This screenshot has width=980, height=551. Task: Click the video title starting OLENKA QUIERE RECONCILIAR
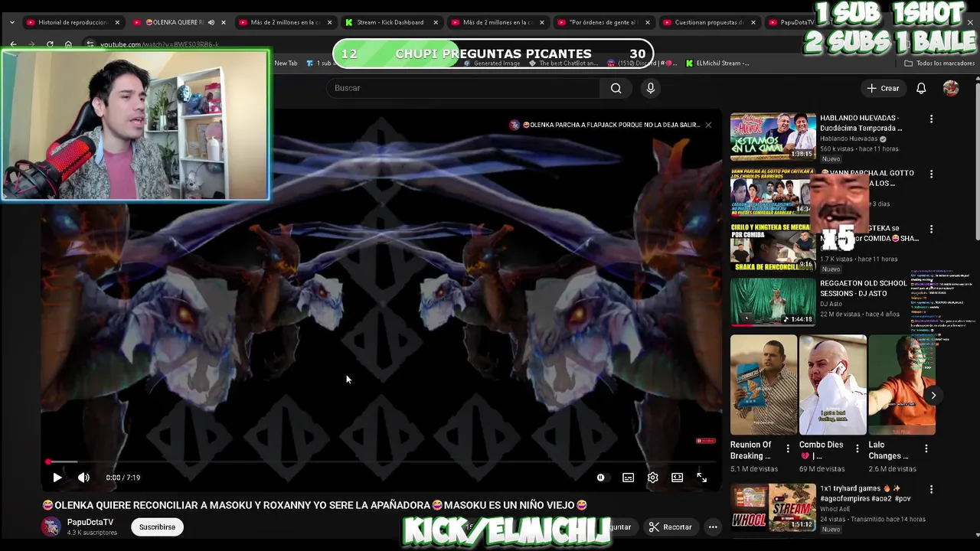coord(315,505)
